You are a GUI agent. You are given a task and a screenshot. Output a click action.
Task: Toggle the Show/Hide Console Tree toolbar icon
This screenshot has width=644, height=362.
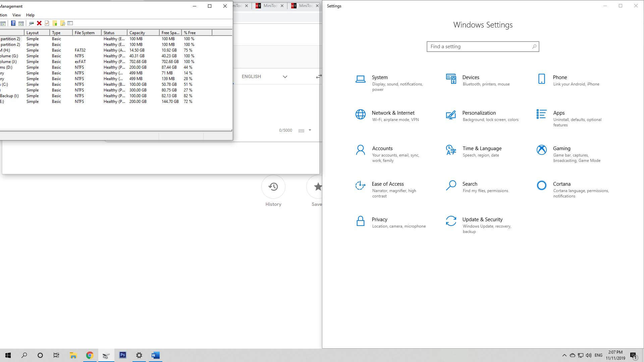pos(3,23)
